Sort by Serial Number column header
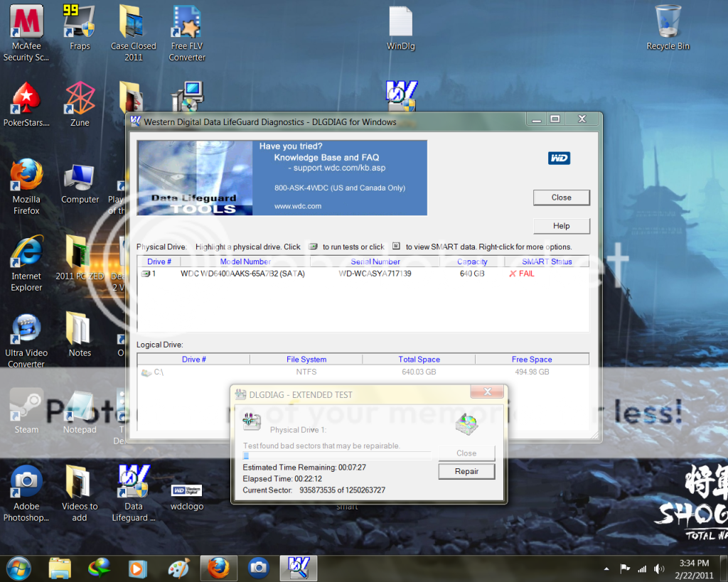The width and height of the screenshot is (728, 582). coord(375,262)
